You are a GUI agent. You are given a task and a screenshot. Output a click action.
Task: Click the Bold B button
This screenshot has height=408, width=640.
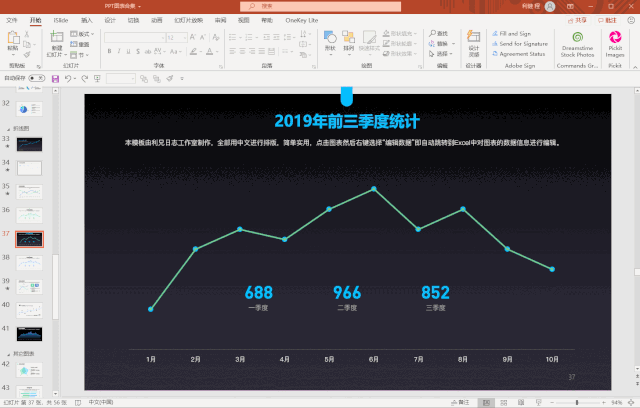[109, 51]
